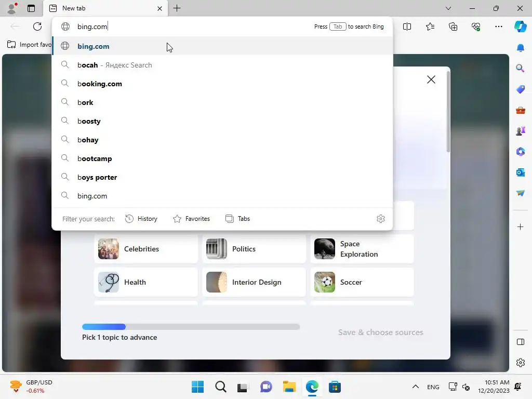Select the 'bocah' Яндекс Search suggestion
The height and width of the screenshot is (399, 532).
click(x=222, y=65)
